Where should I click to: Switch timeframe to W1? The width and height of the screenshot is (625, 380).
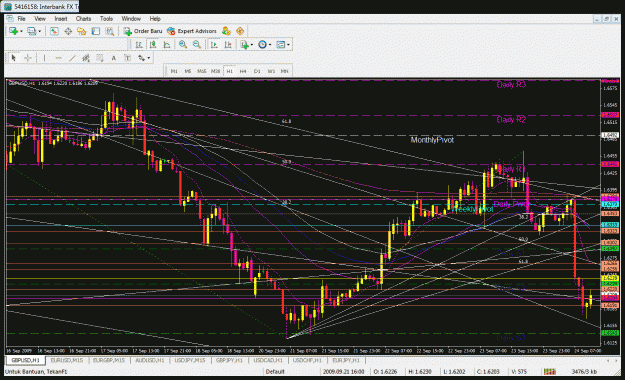(271, 71)
